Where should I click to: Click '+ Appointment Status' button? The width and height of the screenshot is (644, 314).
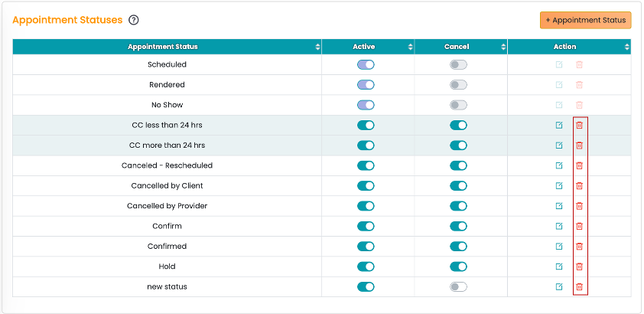click(x=585, y=20)
